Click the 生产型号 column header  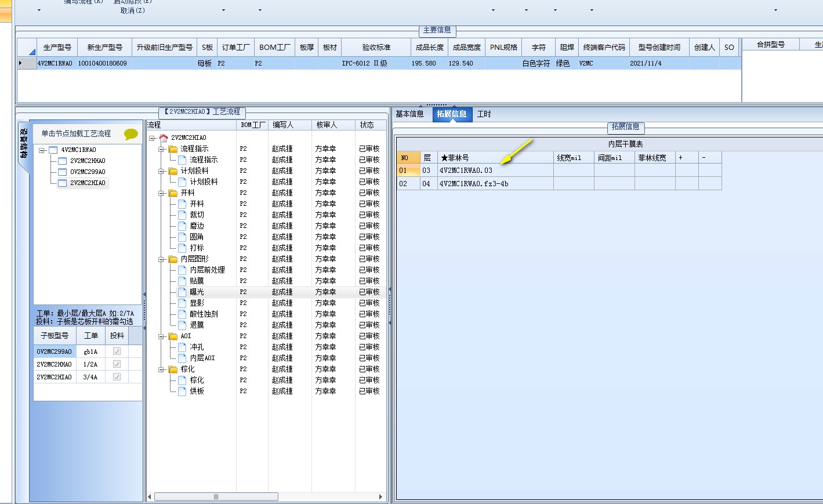[57, 48]
